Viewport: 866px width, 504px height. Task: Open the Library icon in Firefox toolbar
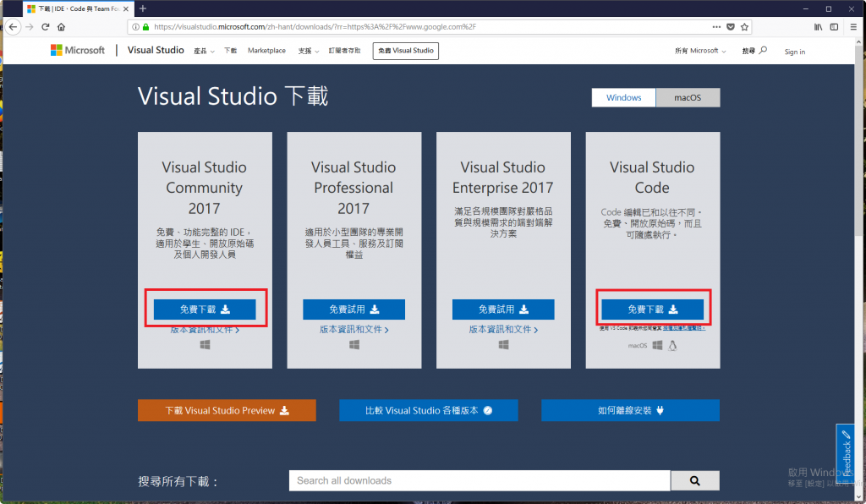[x=818, y=26]
